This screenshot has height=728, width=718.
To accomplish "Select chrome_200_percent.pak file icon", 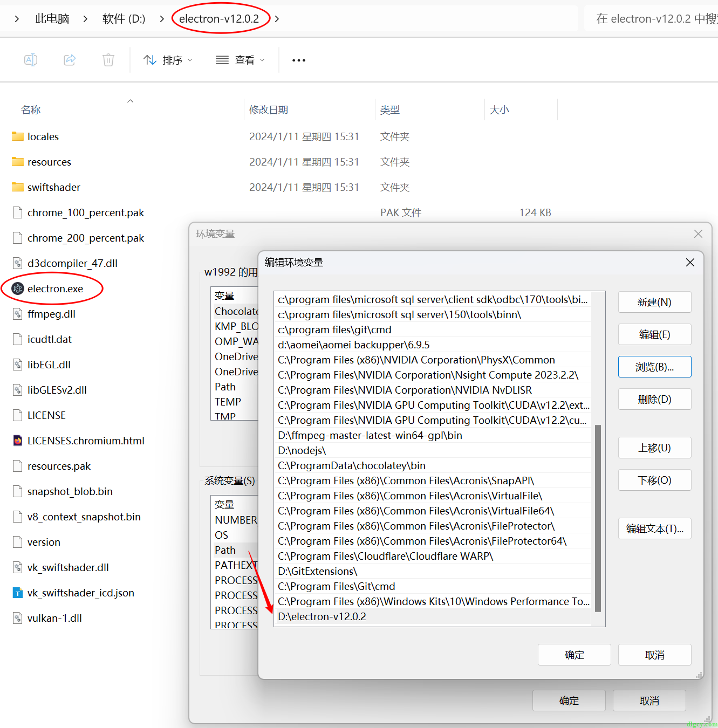I will coord(18,238).
